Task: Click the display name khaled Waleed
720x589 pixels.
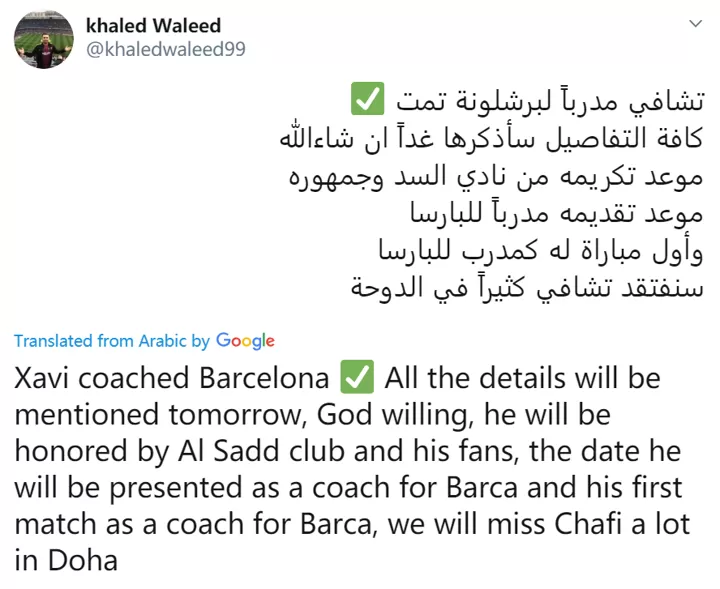Action: coord(153,26)
